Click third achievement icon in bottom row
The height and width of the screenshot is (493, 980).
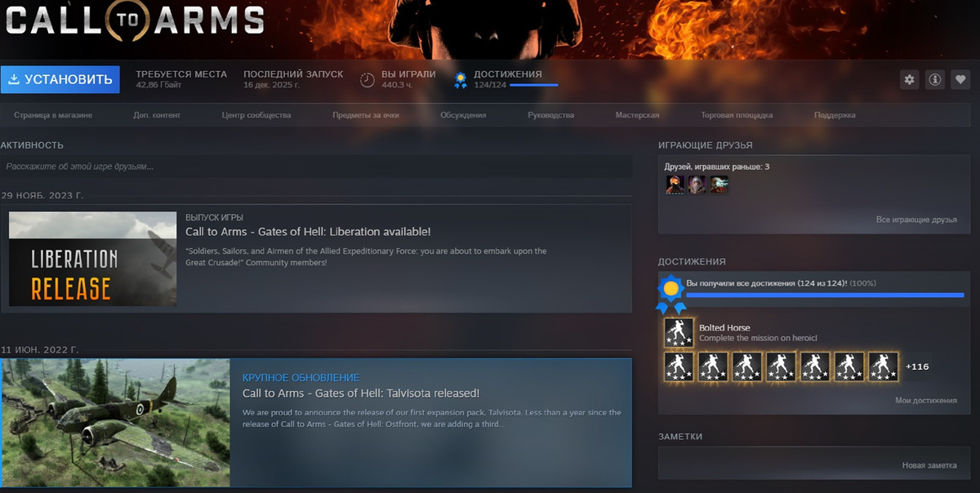(747, 366)
